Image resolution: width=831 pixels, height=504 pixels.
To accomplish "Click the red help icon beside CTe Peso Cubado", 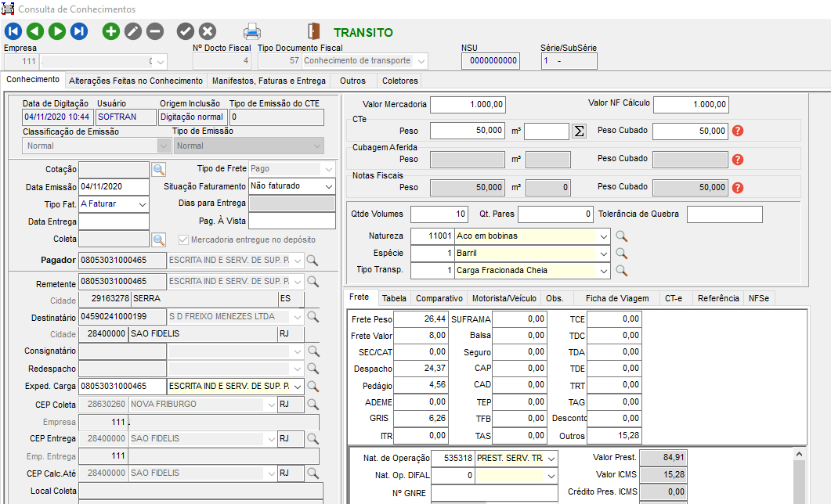I will [737, 131].
